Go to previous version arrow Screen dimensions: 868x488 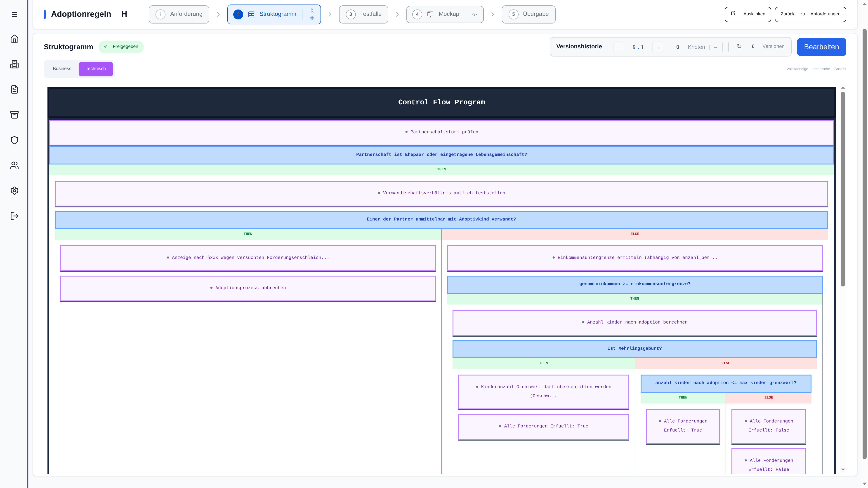(619, 47)
